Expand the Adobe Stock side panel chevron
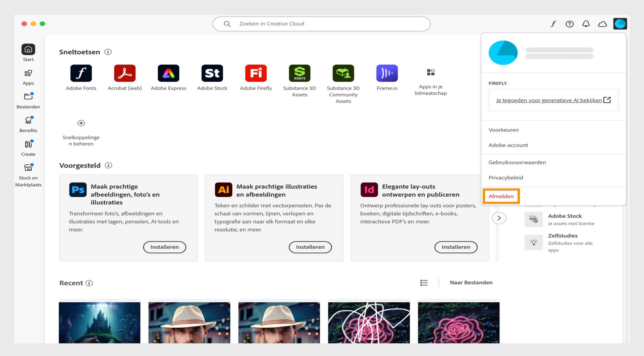 (499, 218)
